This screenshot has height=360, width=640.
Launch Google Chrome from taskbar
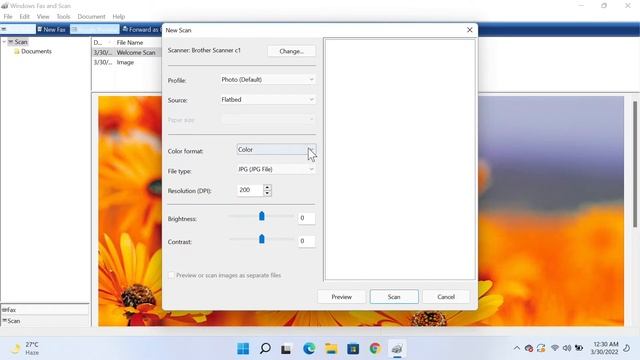pyautogui.click(x=375, y=349)
